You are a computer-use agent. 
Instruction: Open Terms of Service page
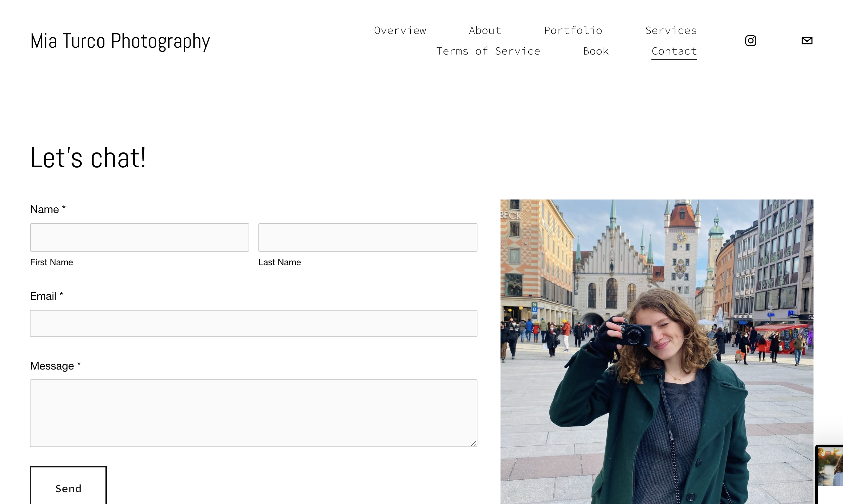(x=488, y=51)
